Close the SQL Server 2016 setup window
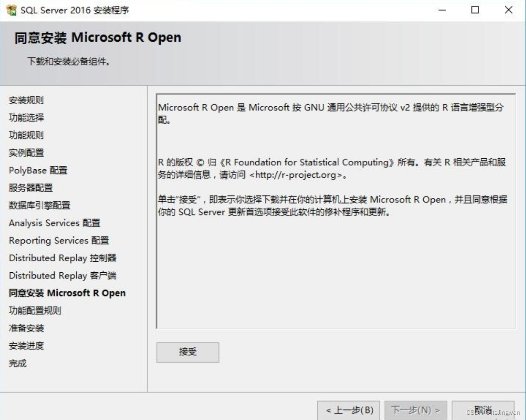This screenshot has width=526, height=420. coord(509,10)
